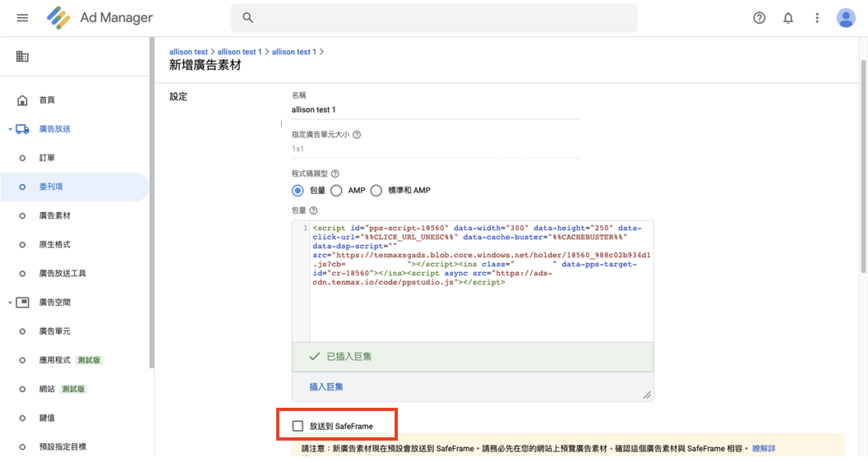Select the 包量 radio button
The height and width of the screenshot is (462, 868).
pos(298,191)
